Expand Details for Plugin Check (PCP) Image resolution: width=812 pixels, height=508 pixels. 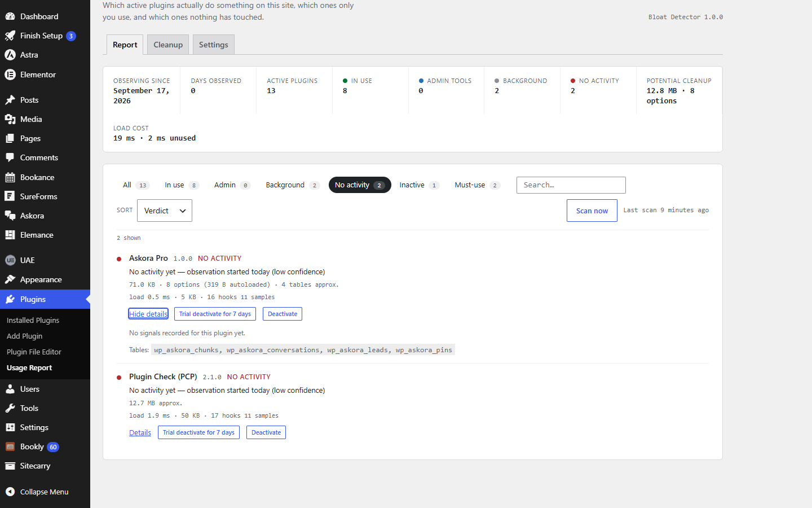click(x=140, y=432)
